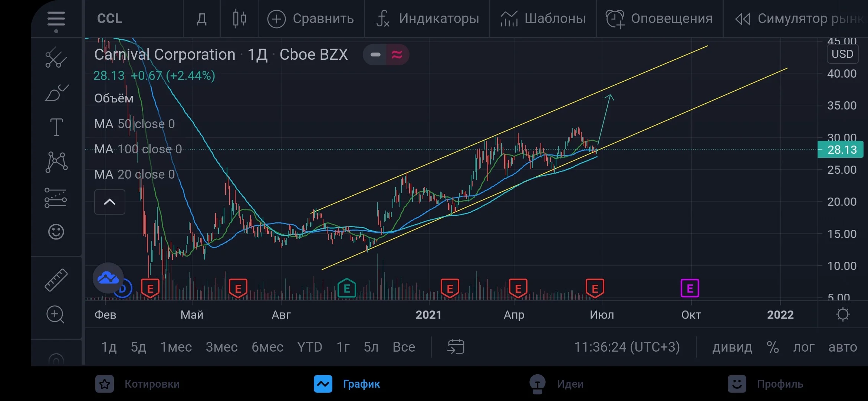Viewport: 868px width, 401px height.
Task: Select the 'Все' full range
Action: click(404, 347)
